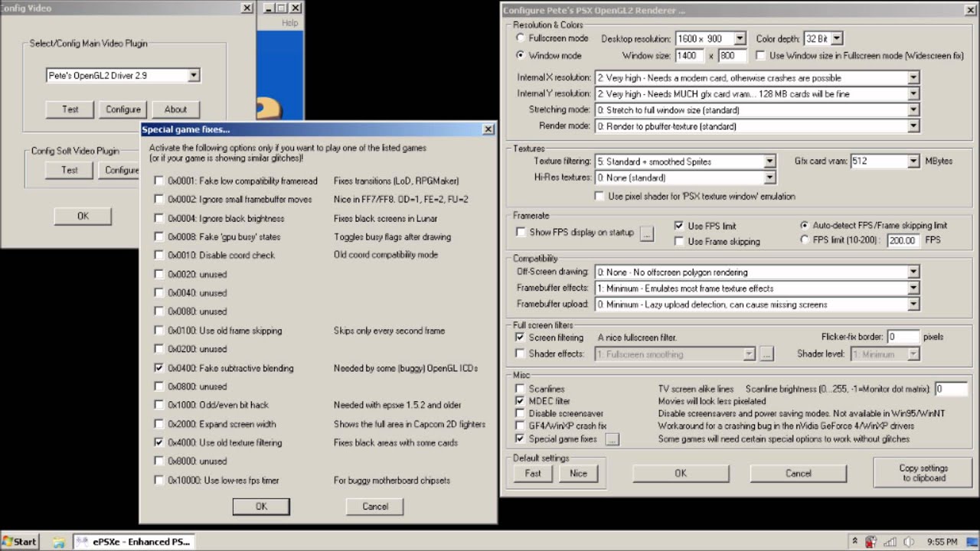Open the folder quick launch icon
This screenshot has height=551, width=980.
pos(58,542)
